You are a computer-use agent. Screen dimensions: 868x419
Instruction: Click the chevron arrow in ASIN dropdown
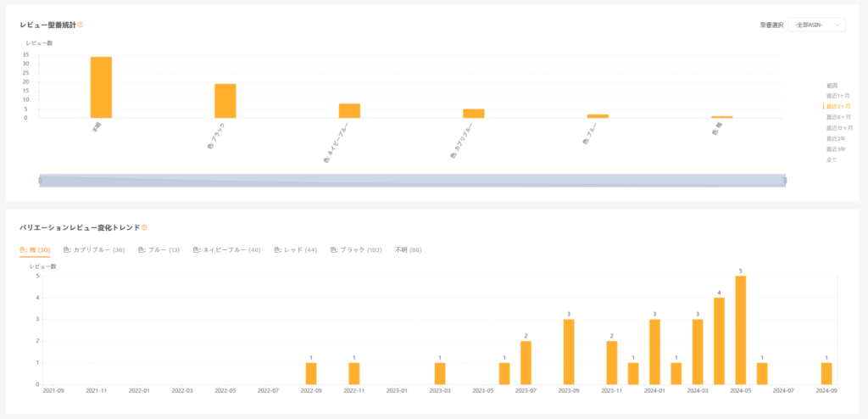click(837, 25)
